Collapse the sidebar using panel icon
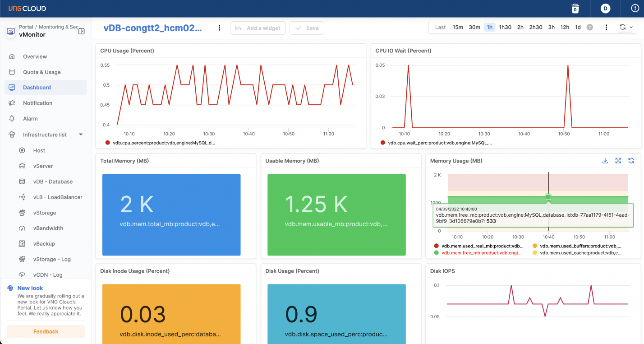The height and width of the screenshot is (344, 644). [x=82, y=31]
